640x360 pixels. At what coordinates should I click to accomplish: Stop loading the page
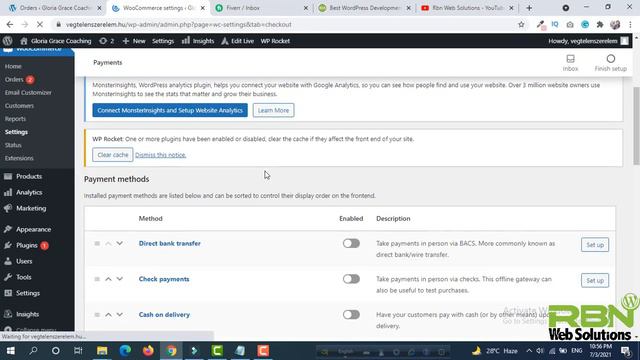[x=40, y=24]
